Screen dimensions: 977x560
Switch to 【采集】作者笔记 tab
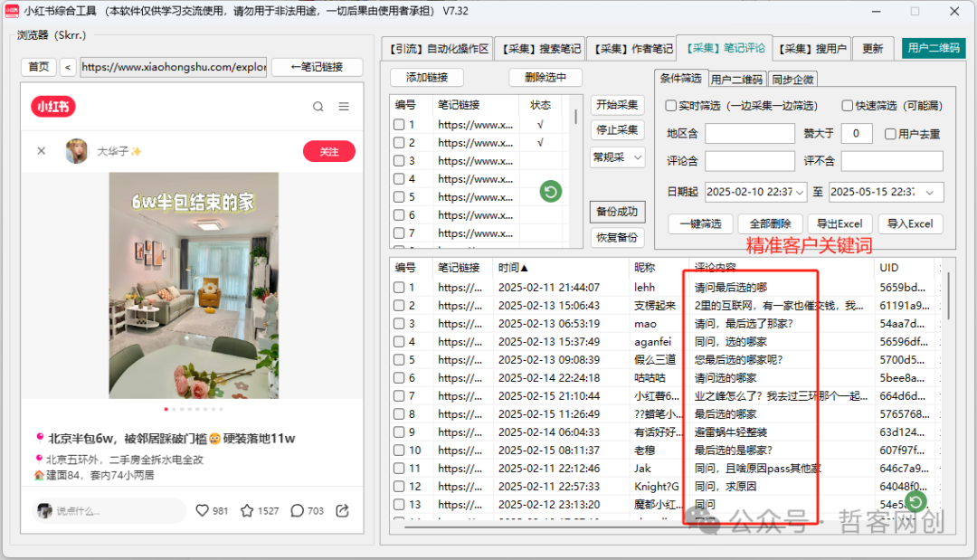click(633, 49)
